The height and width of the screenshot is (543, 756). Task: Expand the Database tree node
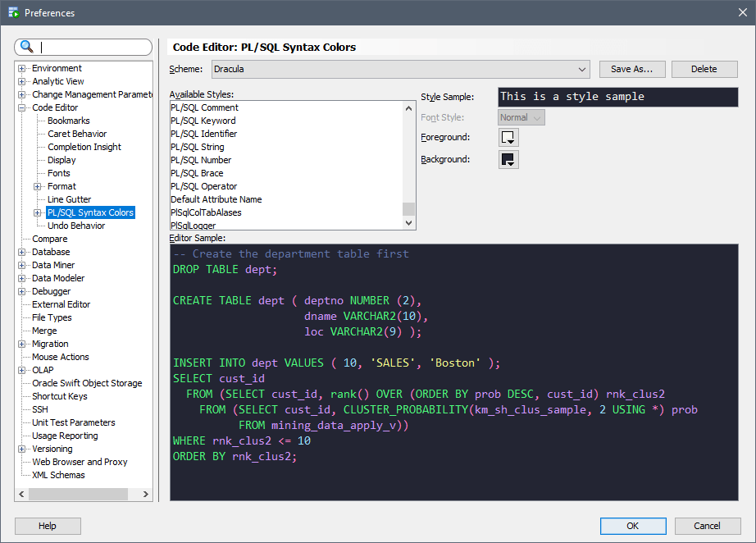click(20, 252)
